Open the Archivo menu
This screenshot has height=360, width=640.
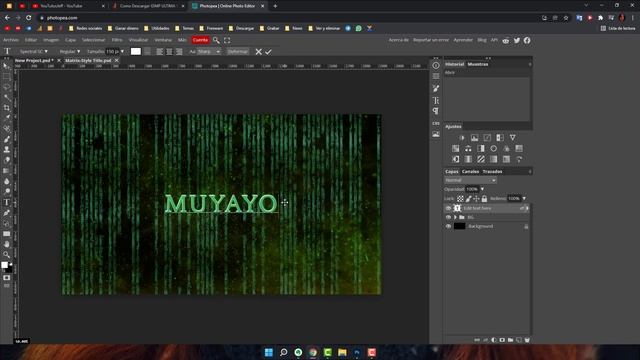coord(11,40)
